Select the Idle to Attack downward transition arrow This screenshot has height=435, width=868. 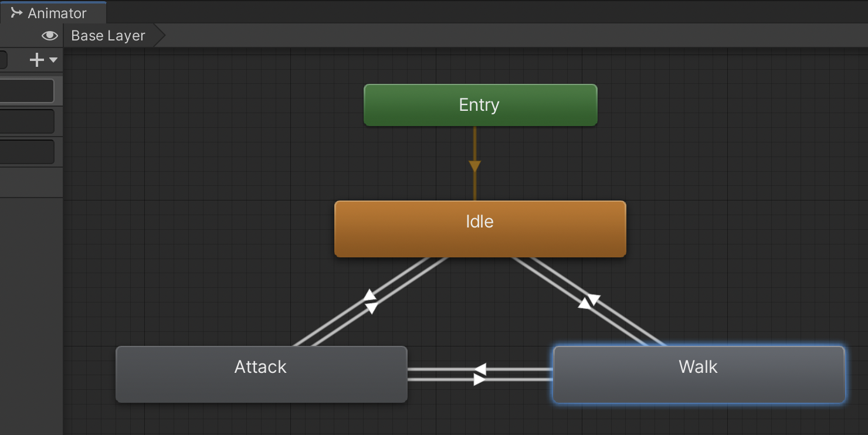pos(371,308)
